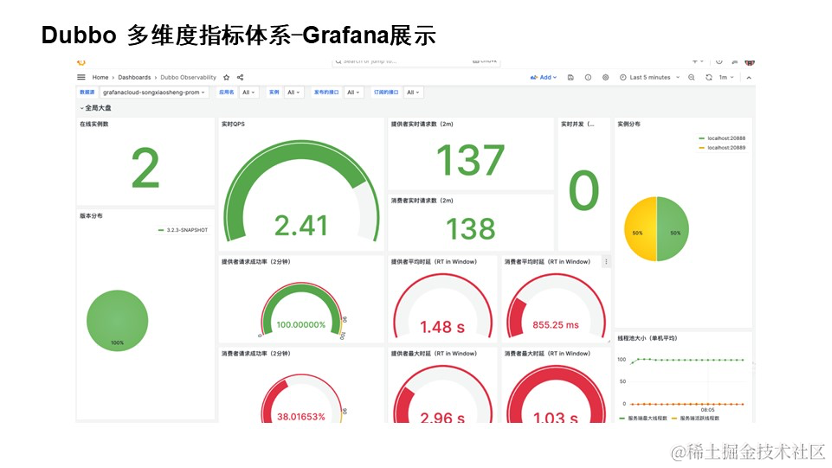This screenshot has height=468, width=832.
Task: Open the Last 5 minutes time picker
Action: click(649, 77)
